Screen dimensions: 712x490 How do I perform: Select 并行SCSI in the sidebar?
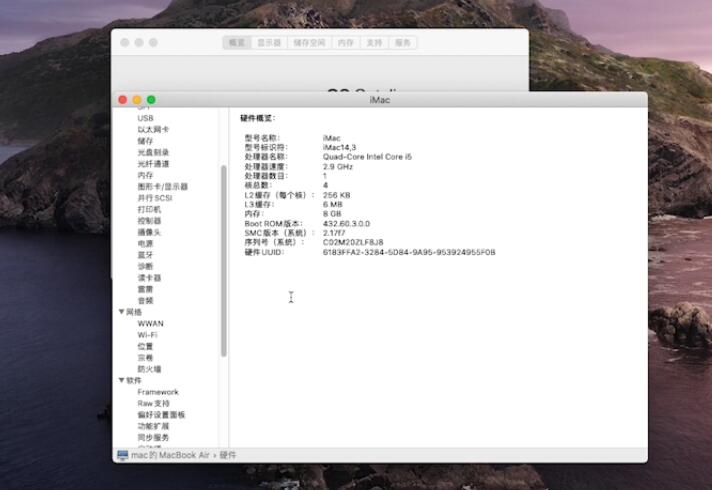155,198
